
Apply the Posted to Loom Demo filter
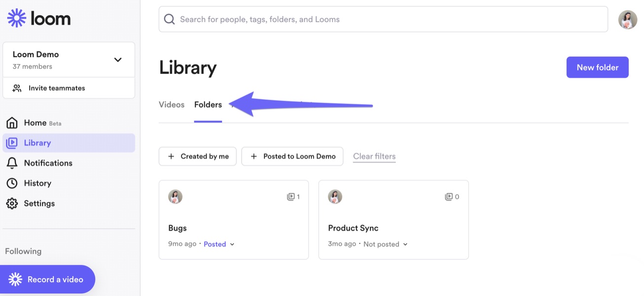click(x=292, y=156)
